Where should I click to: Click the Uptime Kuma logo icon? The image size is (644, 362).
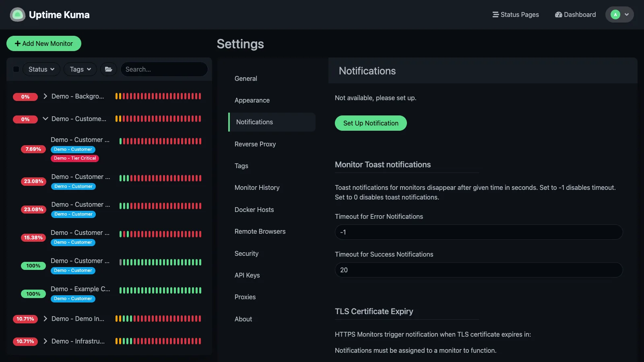coord(17,15)
